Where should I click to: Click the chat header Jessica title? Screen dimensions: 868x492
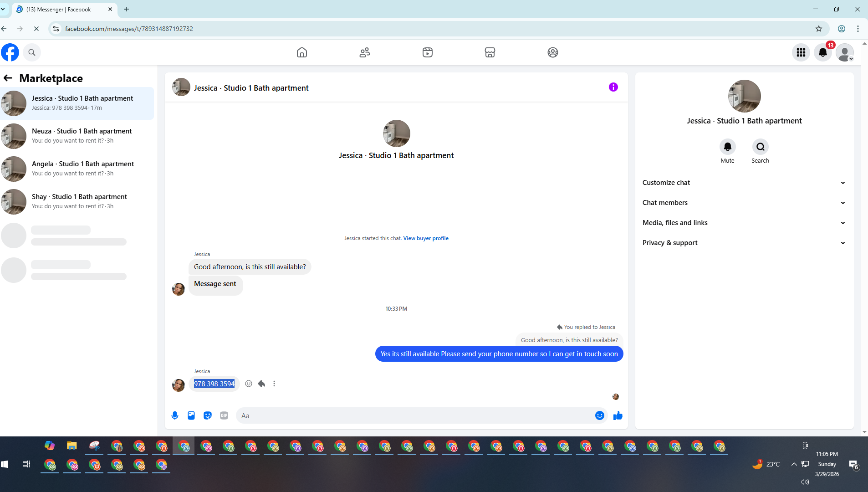pyautogui.click(x=251, y=88)
